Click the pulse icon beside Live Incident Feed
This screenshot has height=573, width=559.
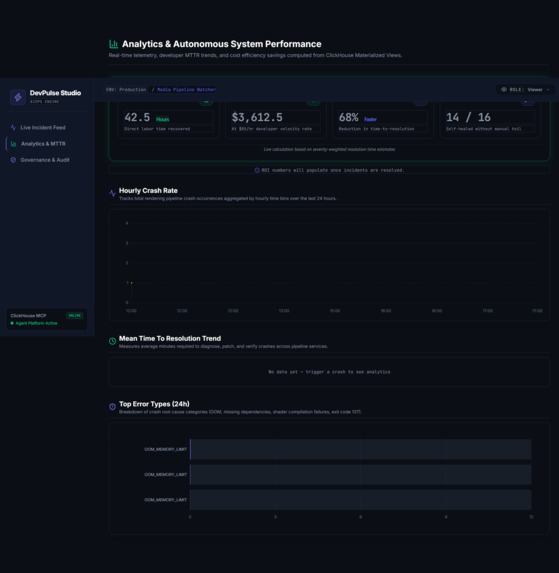(x=14, y=128)
